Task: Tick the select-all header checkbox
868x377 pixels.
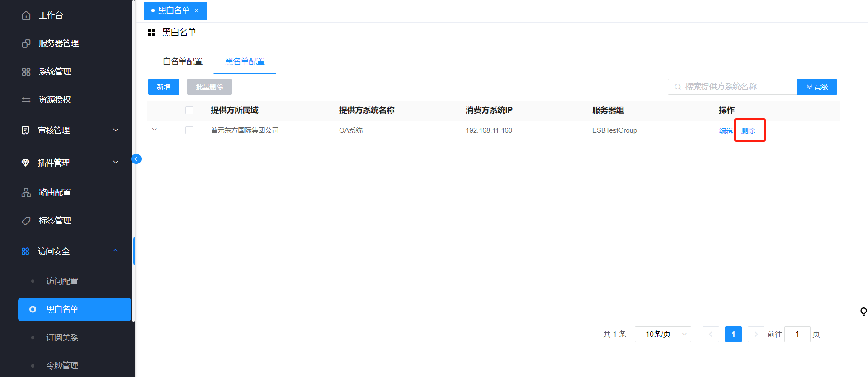Action: 189,110
